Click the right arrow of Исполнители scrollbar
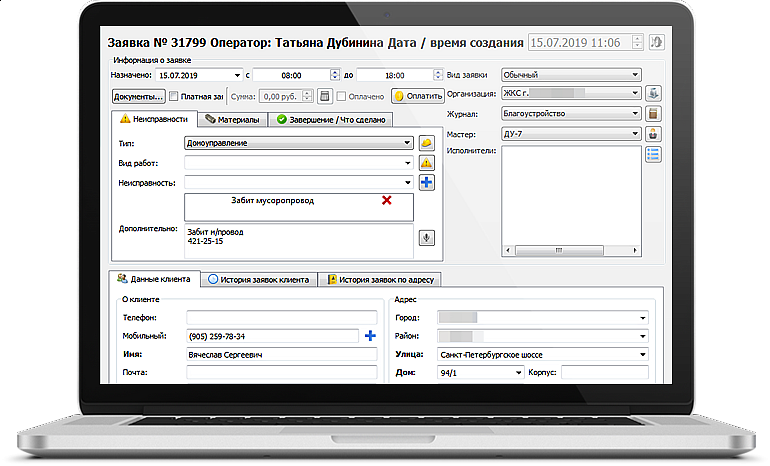 click(635, 250)
